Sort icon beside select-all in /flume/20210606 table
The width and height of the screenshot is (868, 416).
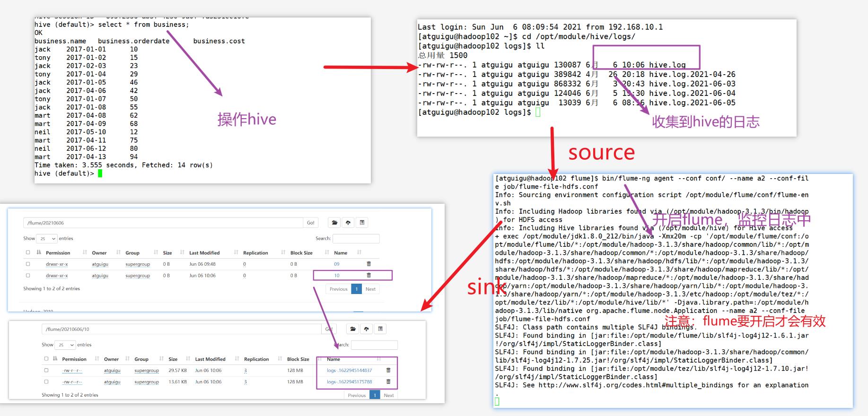39,252
